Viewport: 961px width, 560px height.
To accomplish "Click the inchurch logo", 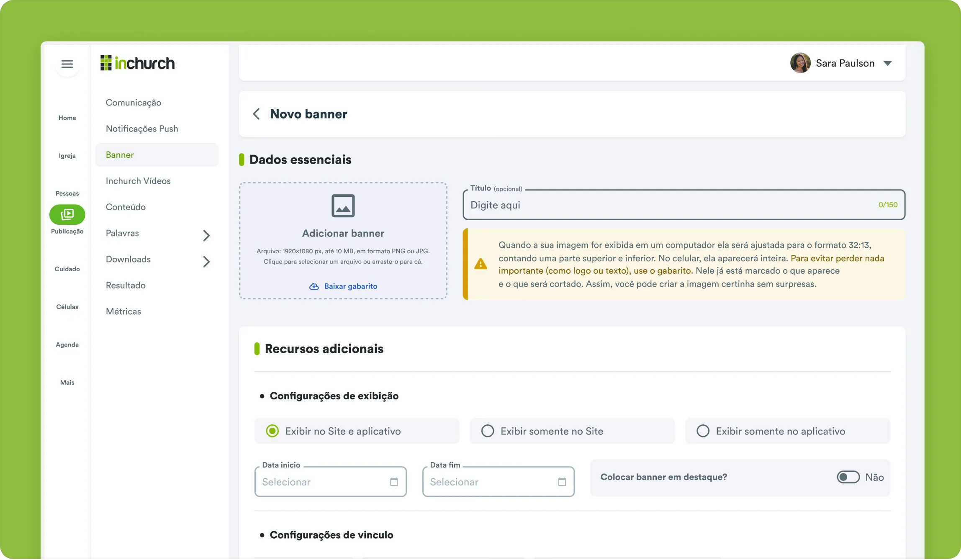I will coord(138,63).
